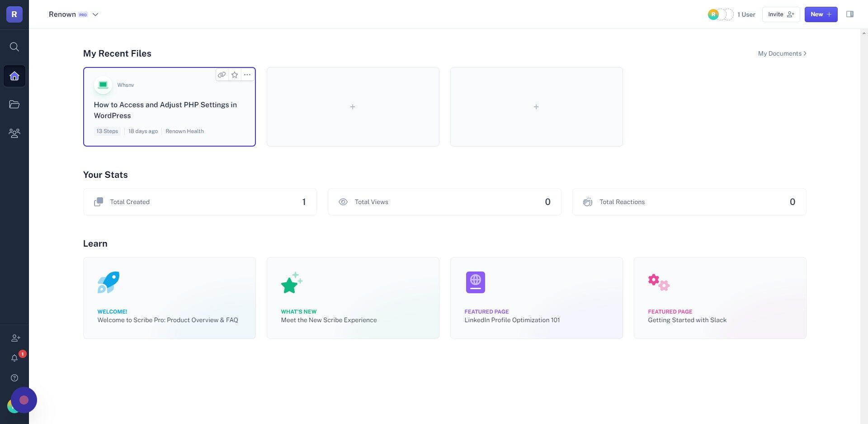868x424 pixels.
Task: Click the Total Views eye icon
Action: 343,202
